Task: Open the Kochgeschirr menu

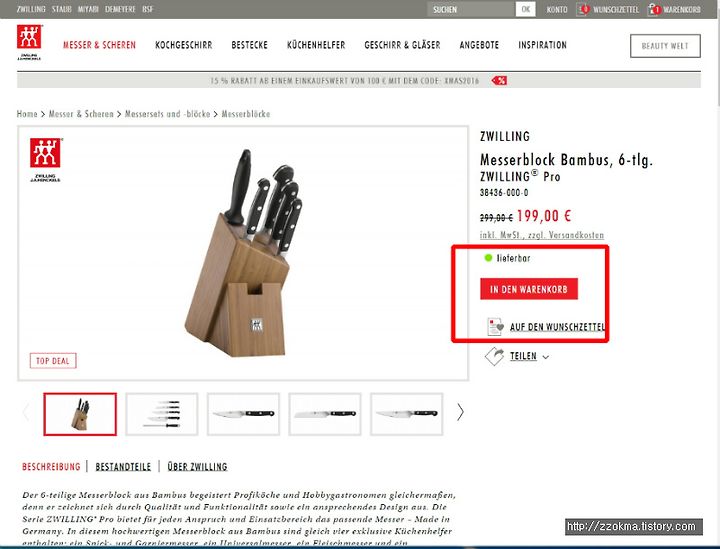Action: [184, 45]
